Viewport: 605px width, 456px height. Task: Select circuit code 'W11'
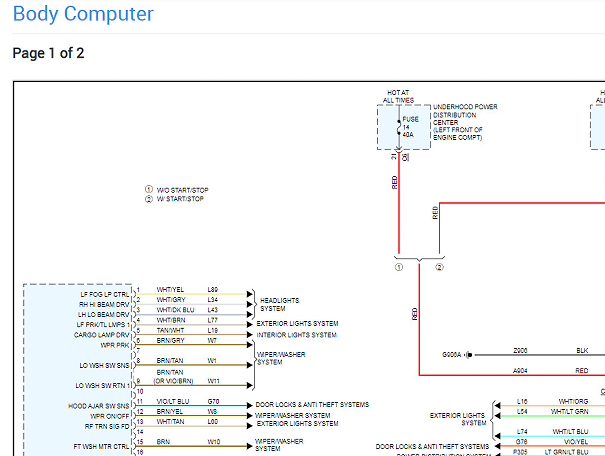pos(213,381)
